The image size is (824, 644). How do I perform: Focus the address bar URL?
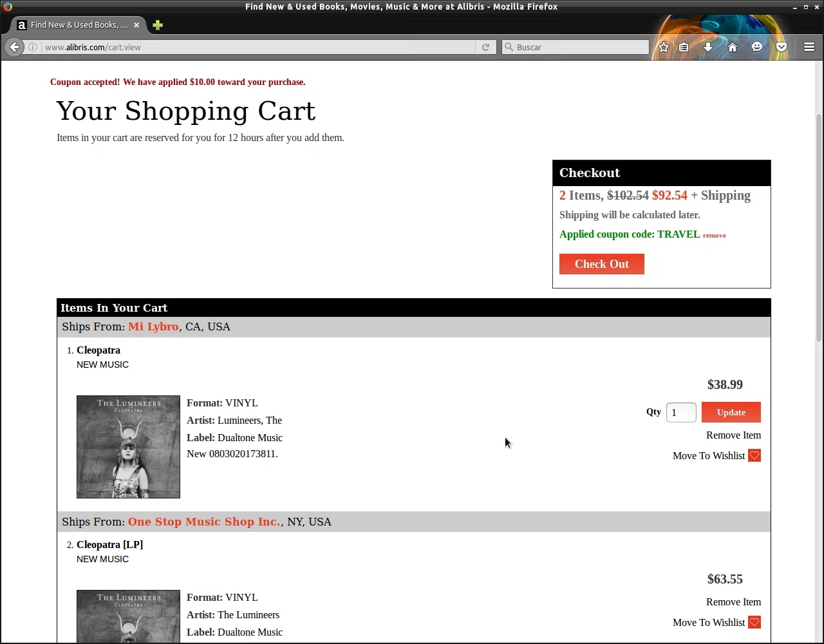257,47
